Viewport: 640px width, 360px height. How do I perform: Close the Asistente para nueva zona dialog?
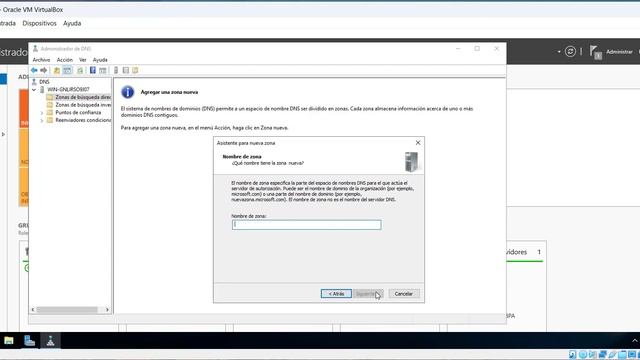click(418, 142)
